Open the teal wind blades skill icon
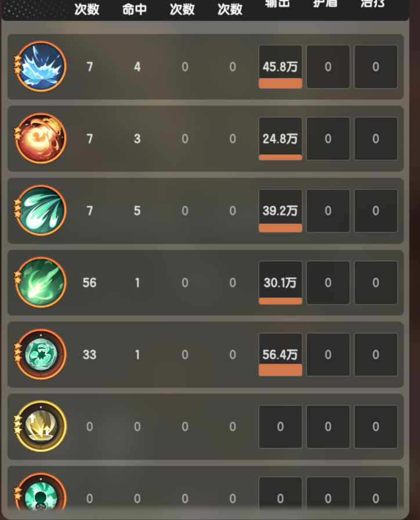This screenshot has width=420, height=520. point(41,210)
